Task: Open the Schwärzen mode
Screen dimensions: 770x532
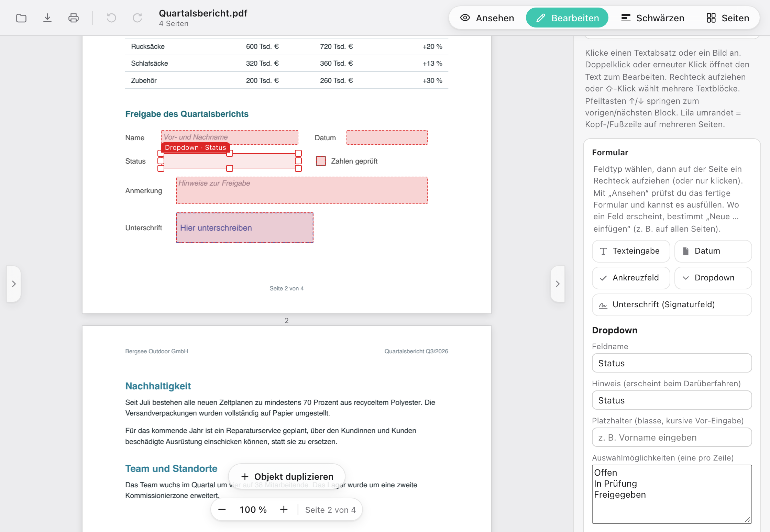Action: (x=652, y=18)
